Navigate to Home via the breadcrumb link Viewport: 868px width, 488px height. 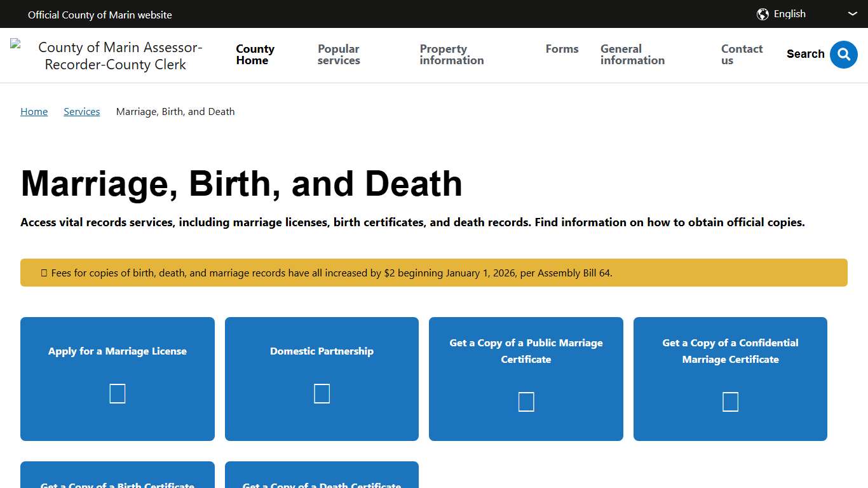click(x=34, y=111)
